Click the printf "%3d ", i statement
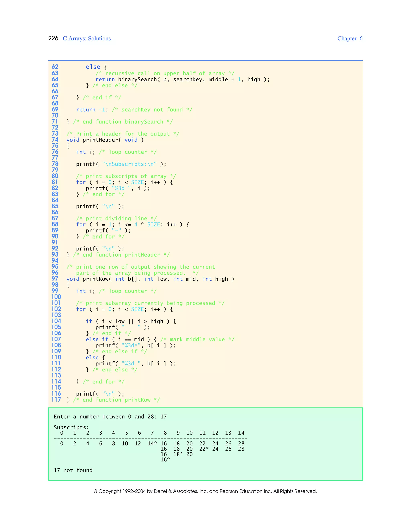This screenshot has height=532, width=411. pos(118,188)
